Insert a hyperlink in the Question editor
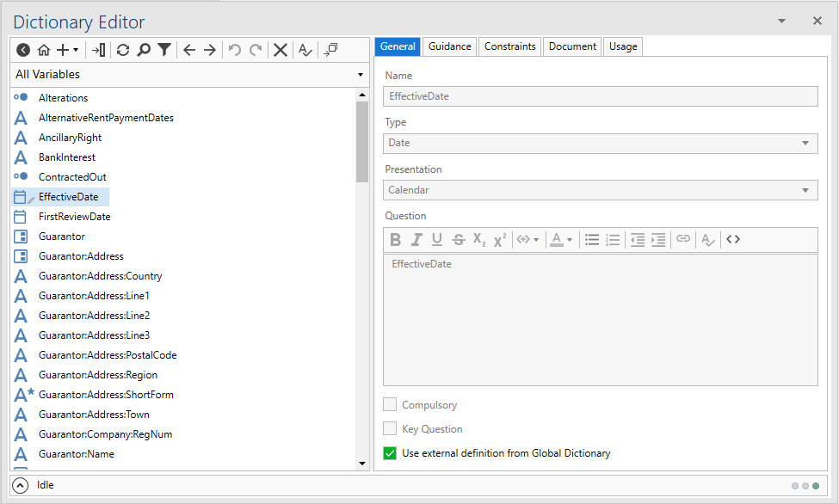Image resolution: width=839 pixels, height=504 pixels. (682, 239)
